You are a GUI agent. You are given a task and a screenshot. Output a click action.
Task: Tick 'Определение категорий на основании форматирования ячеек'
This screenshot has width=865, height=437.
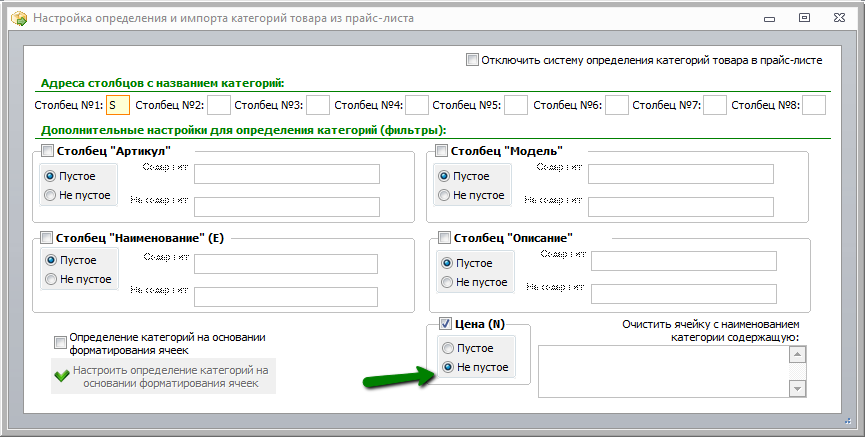(60, 343)
